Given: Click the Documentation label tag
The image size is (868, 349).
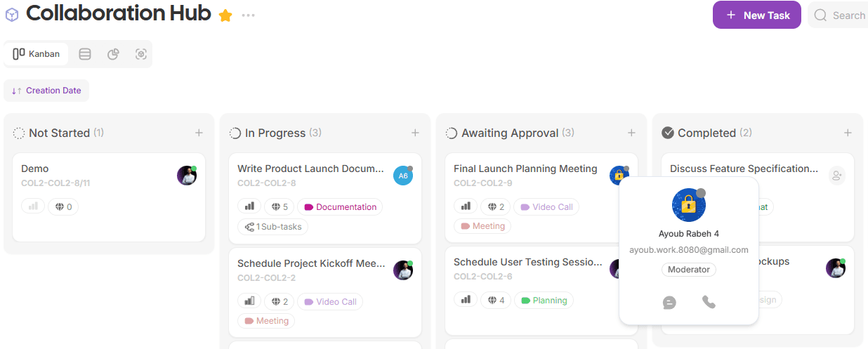Looking at the screenshot, I should tap(340, 207).
